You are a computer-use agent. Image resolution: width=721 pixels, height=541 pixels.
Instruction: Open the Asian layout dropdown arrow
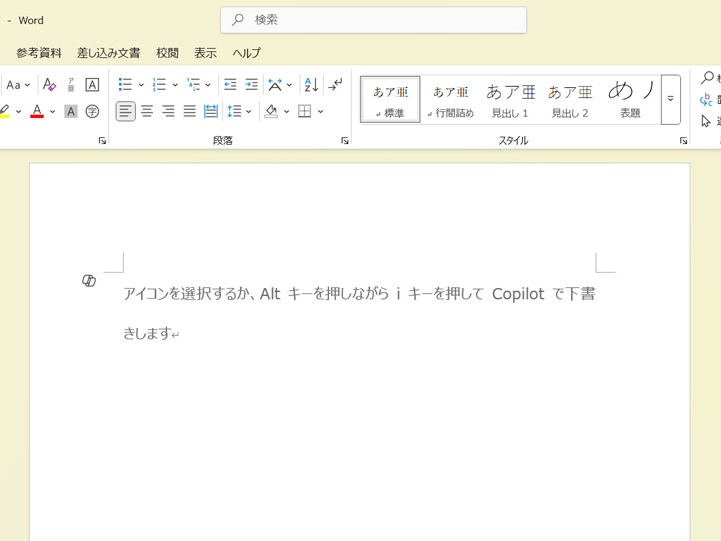coord(289,85)
